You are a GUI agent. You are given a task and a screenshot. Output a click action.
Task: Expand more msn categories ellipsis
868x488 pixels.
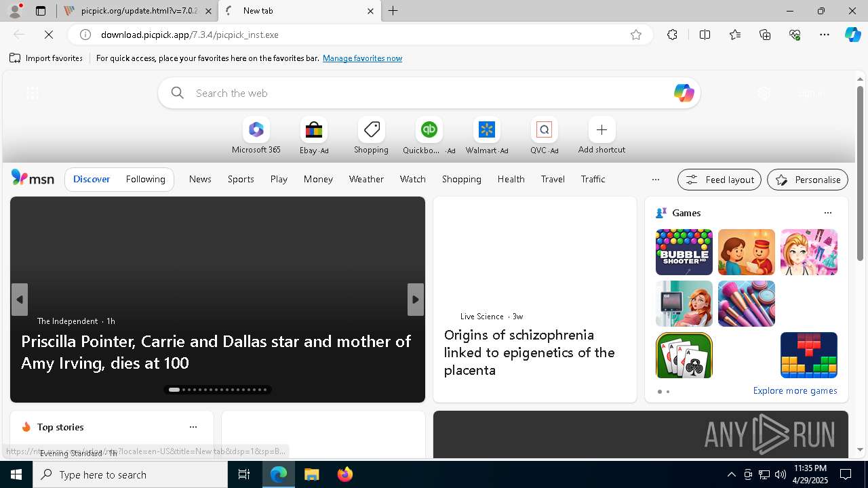pos(655,179)
